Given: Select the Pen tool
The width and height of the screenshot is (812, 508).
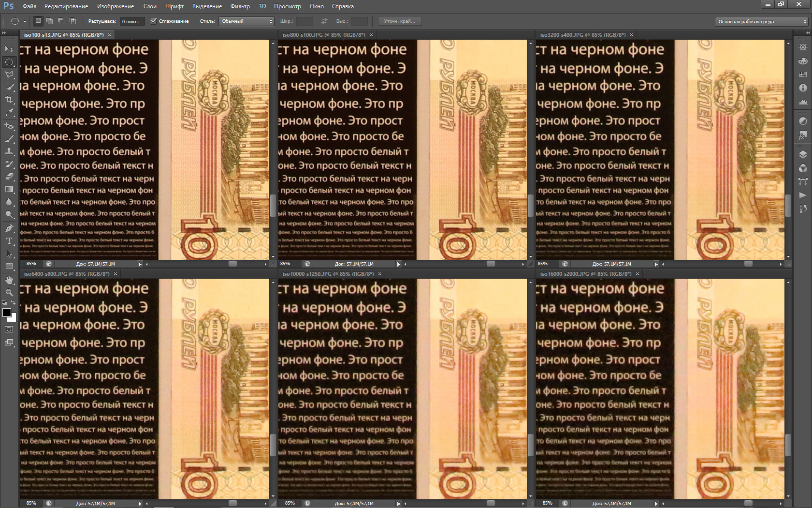Looking at the screenshot, I should [9, 228].
